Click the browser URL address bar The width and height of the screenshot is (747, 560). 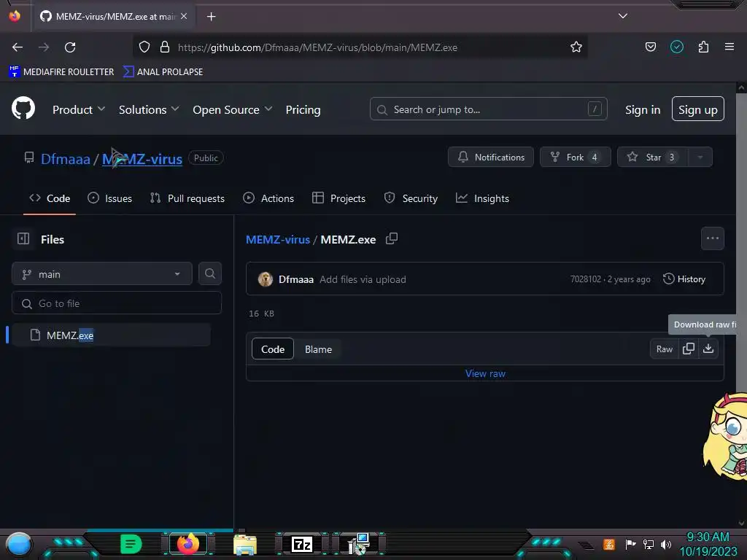coord(360,47)
